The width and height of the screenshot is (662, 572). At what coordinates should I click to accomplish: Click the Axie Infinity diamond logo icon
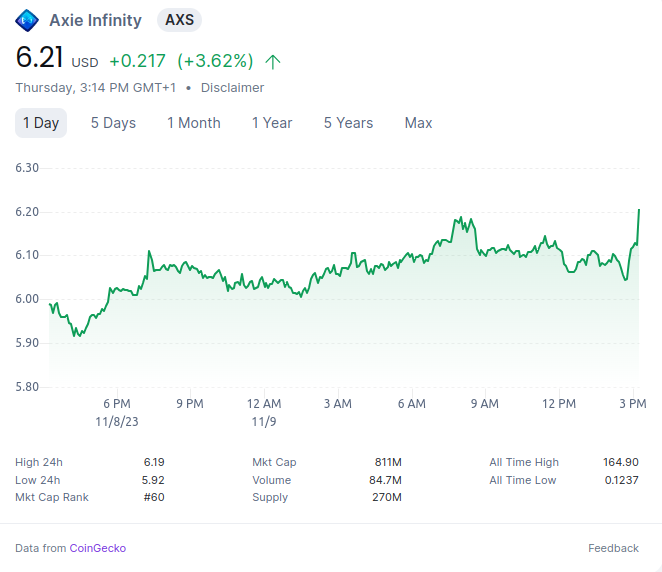(x=27, y=20)
